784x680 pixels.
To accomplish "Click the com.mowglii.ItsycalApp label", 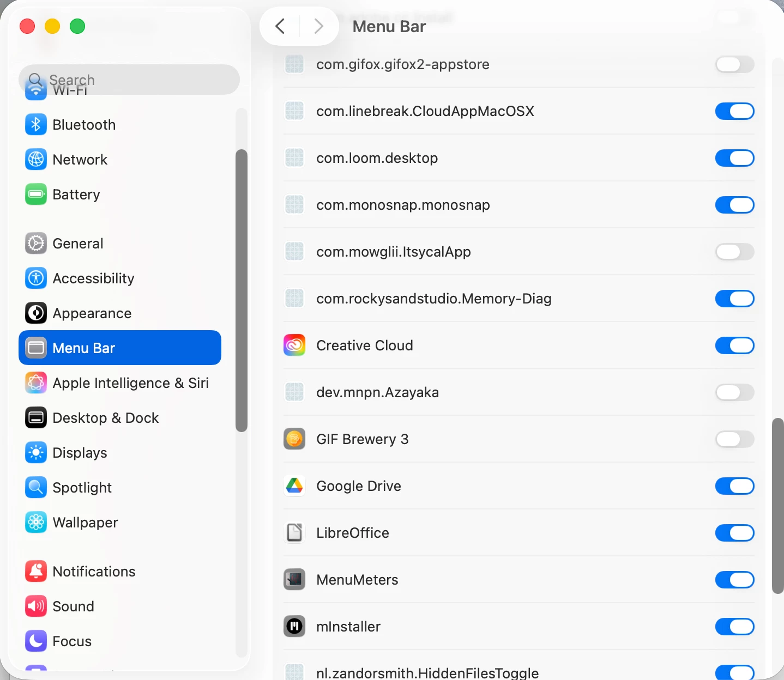I will [394, 252].
